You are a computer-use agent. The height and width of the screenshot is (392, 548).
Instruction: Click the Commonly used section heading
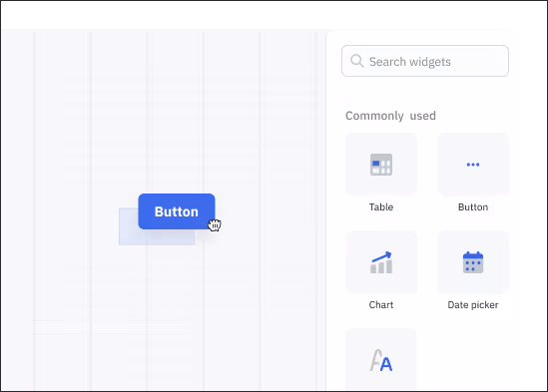[390, 116]
